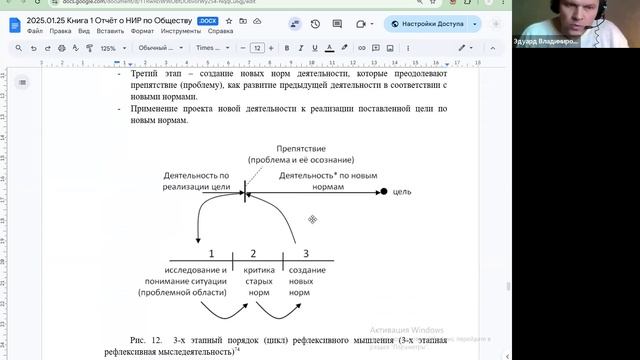Search the menus magnifier icon
The width and height of the screenshot is (640, 360).
(19, 48)
